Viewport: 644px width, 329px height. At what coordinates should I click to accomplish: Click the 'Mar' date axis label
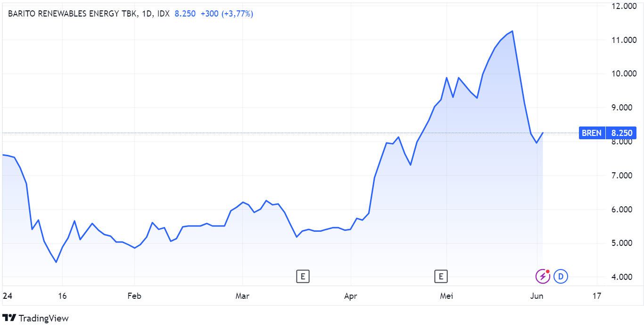pyautogui.click(x=242, y=296)
